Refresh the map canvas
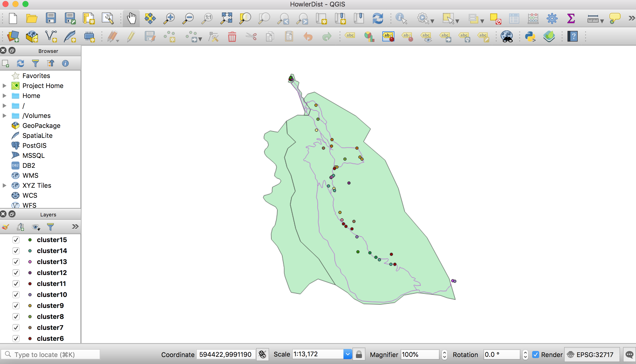 [x=378, y=18]
